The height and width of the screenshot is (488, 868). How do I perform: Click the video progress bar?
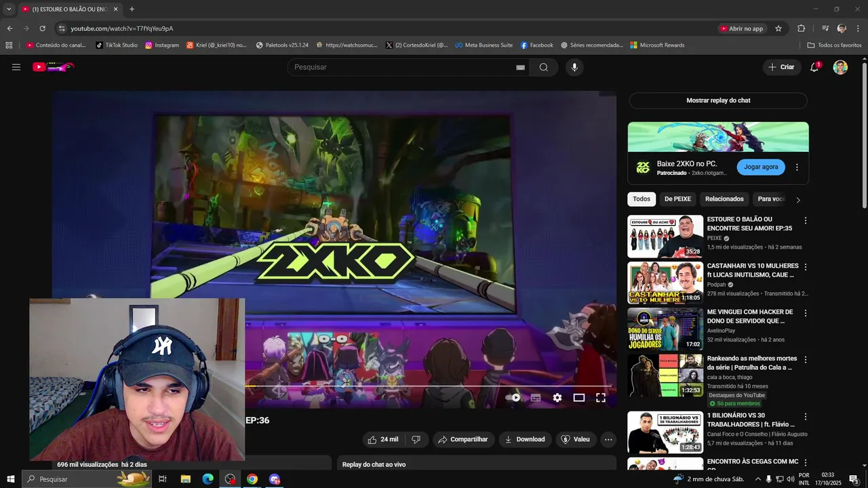429,386
